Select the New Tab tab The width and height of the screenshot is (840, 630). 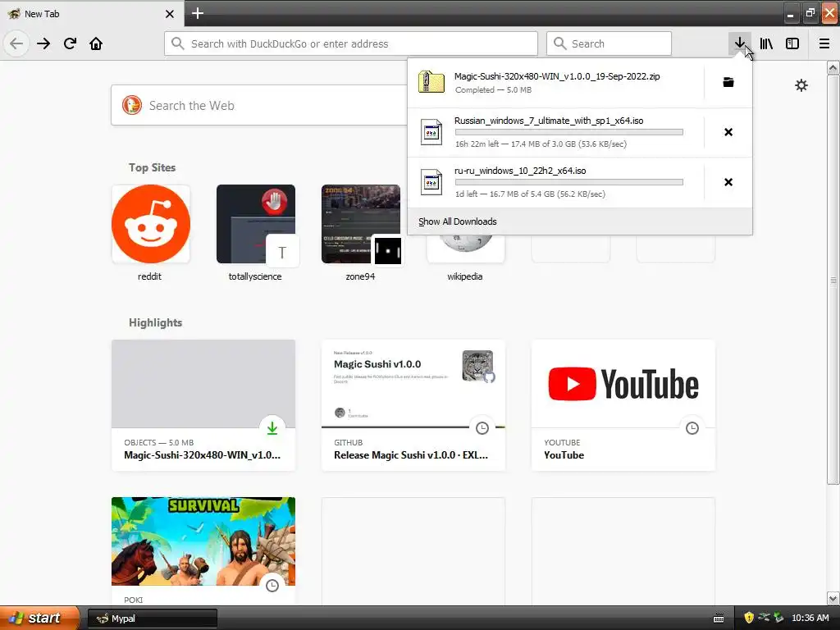92,13
